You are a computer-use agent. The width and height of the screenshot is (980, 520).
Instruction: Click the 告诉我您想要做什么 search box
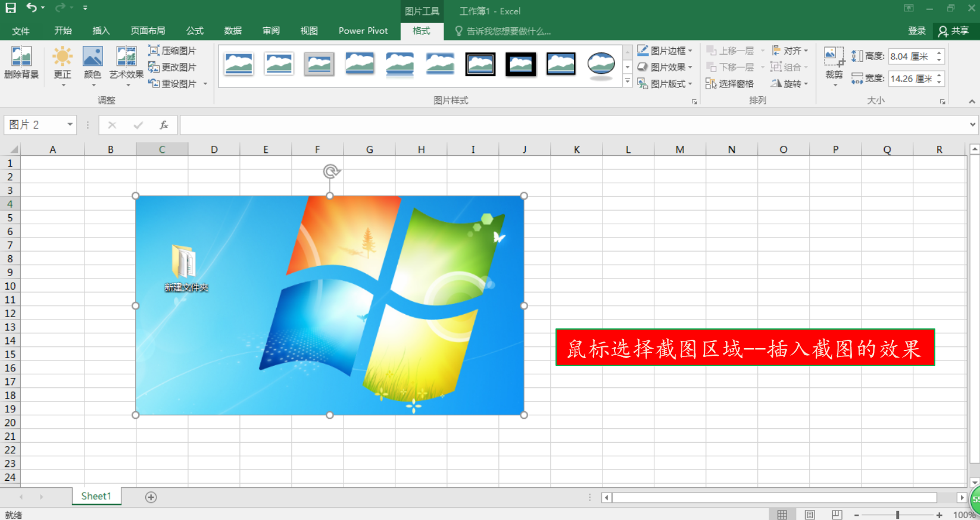pyautogui.click(x=503, y=31)
